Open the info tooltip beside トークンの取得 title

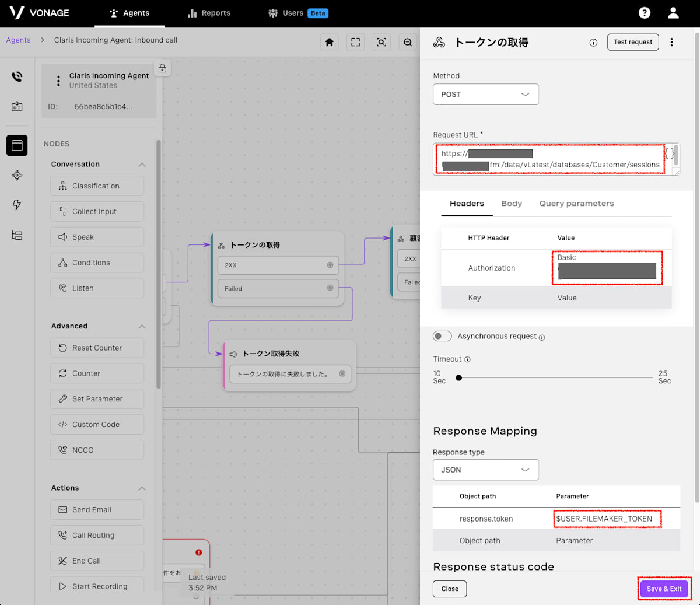point(593,42)
